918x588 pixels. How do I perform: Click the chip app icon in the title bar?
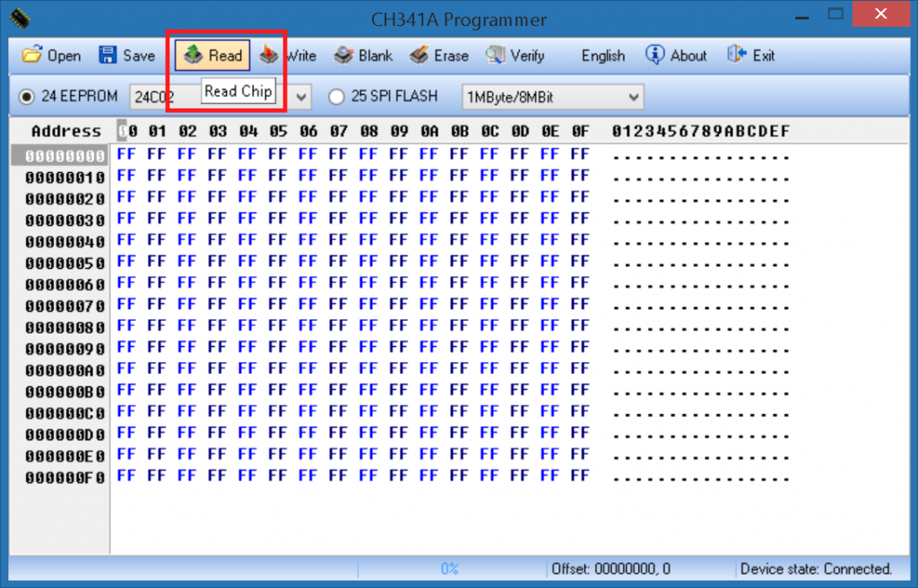[x=20, y=18]
